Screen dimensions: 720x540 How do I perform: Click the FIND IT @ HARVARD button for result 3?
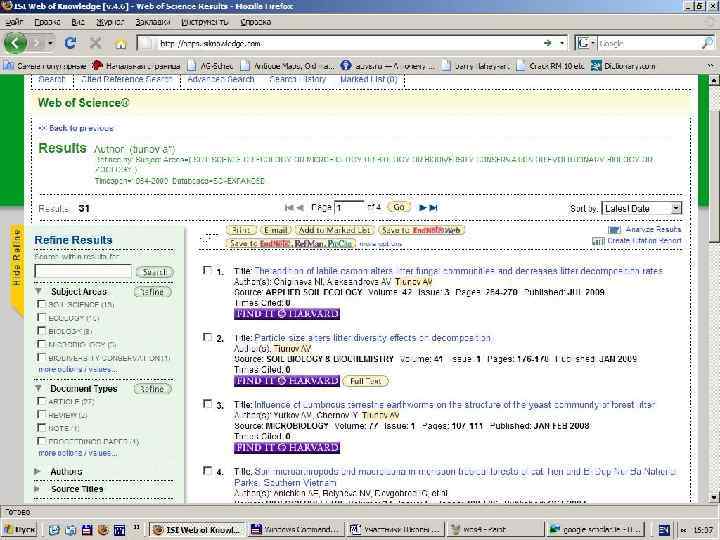(287, 447)
